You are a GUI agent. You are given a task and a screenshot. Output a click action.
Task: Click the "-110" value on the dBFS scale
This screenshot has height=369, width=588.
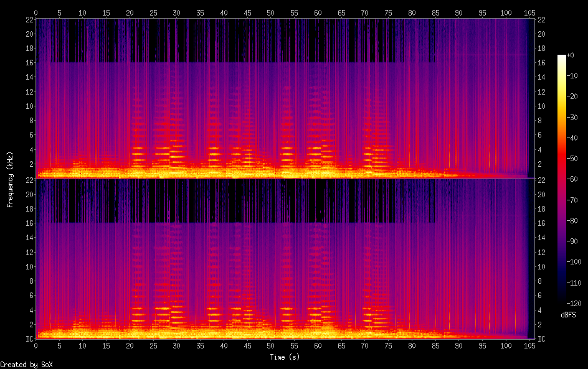click(x=574, y=283)
